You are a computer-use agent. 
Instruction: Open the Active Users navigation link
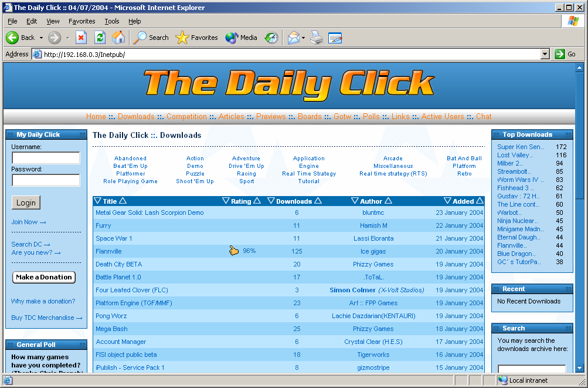point(443,116)
